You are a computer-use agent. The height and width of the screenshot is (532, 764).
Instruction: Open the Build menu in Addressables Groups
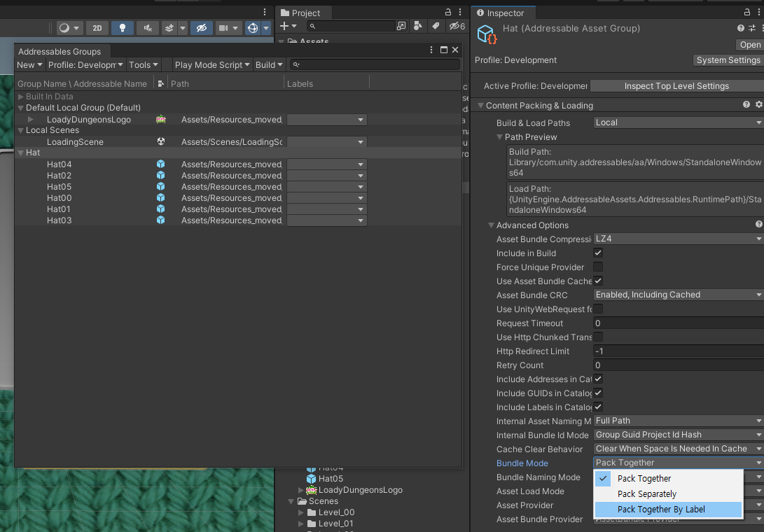[269, 65]
